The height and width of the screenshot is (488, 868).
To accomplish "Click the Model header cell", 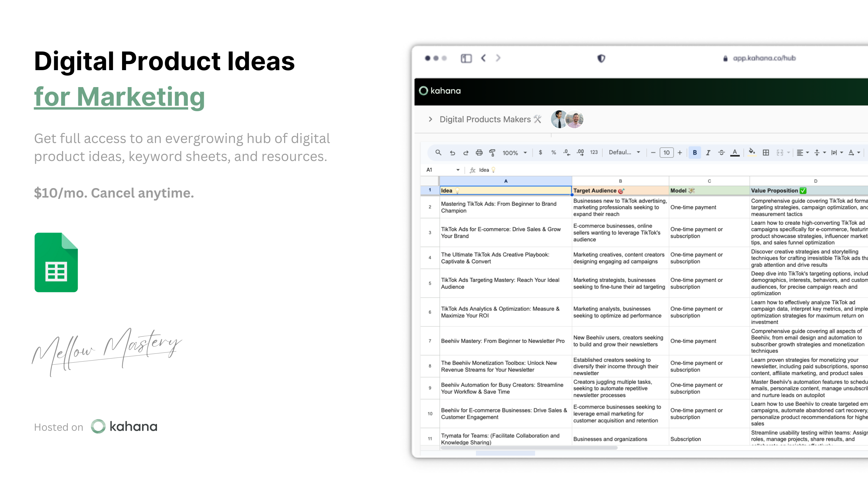I will 709,190.
